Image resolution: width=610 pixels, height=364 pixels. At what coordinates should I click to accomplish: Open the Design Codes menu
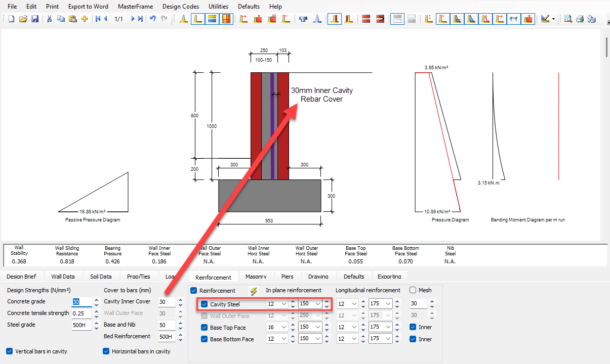click(180, 7)
